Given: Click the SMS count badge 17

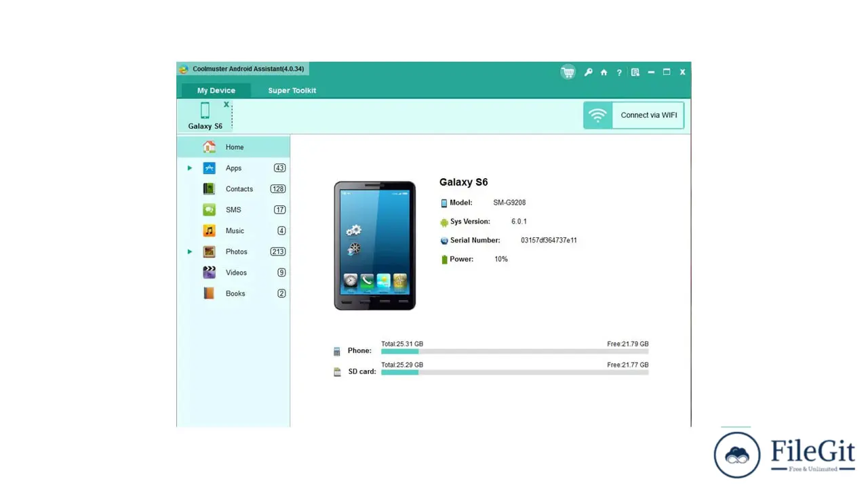Looking at the screenshot, I should (279, 210).
